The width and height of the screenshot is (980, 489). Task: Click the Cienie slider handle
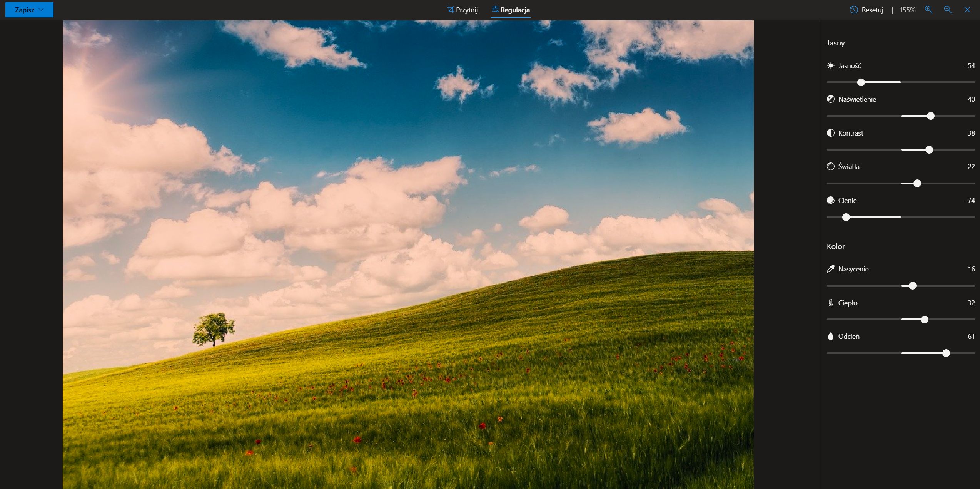coord(846,217)
